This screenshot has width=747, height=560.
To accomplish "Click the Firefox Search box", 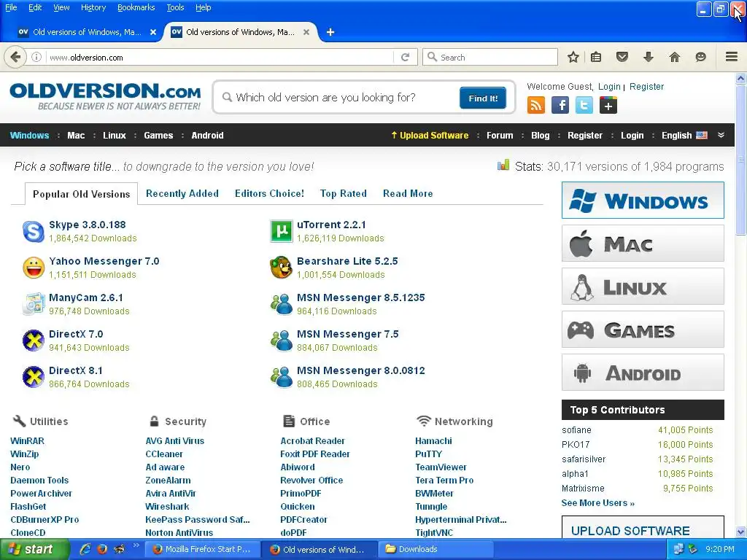I will 489,57.
